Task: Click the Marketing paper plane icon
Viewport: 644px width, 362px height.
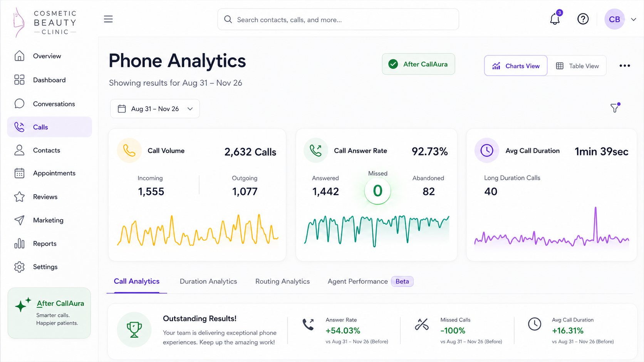Action: (x=19, y=220)
